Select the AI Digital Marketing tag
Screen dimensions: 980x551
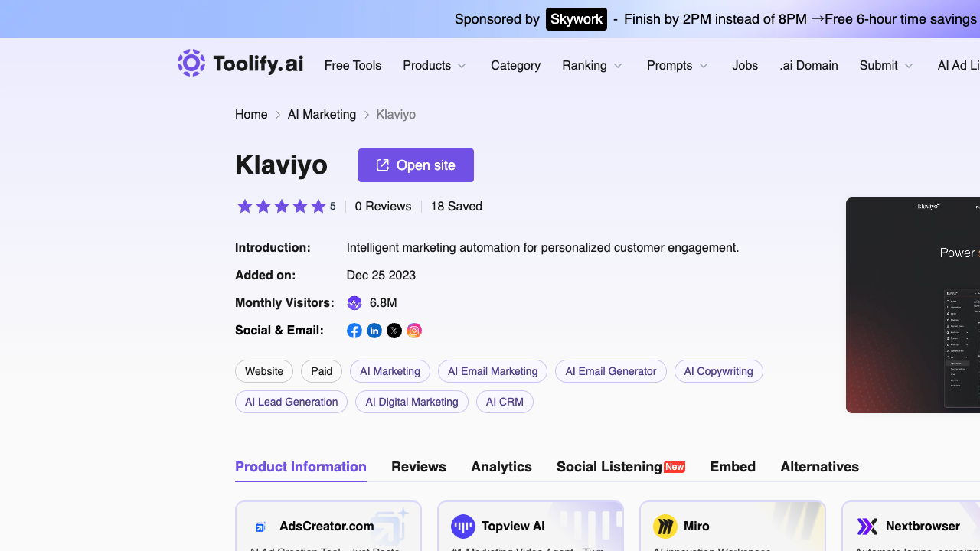(412, 402)
